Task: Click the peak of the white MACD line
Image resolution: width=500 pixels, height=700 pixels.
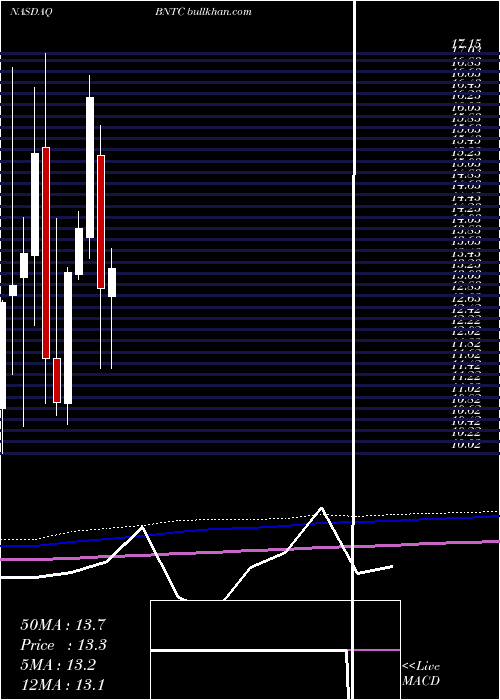Action: [x=321, y=508]
